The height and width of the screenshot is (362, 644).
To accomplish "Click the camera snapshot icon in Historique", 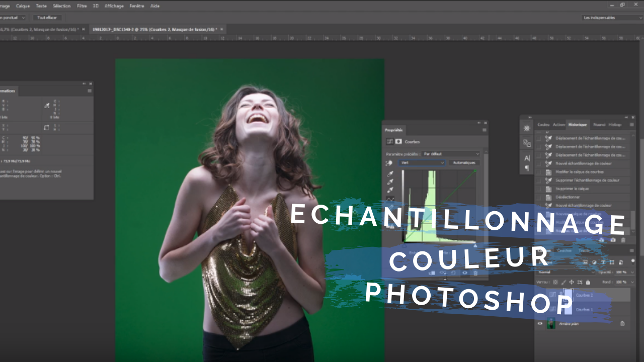I will point(613,240).
